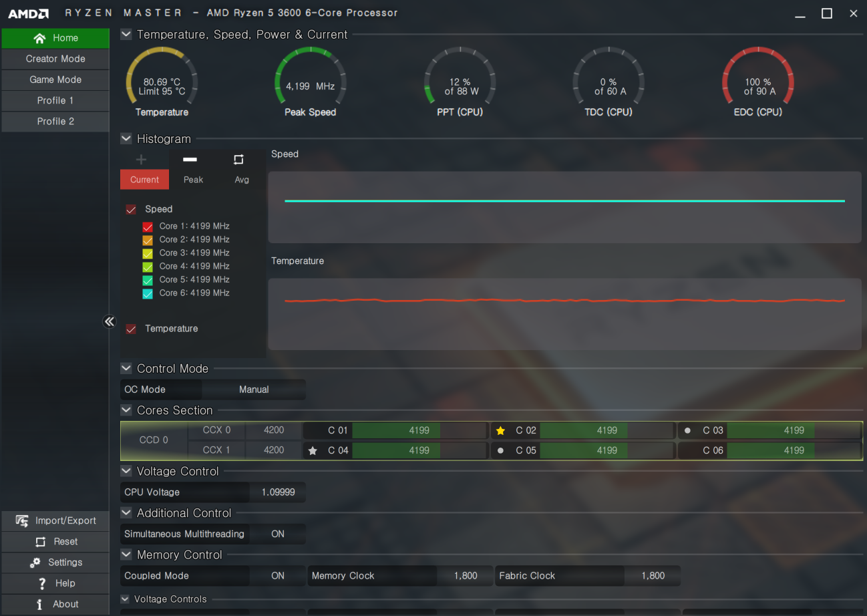The width and height of the screenshot is (867, 616).
Task: Click Memory Clock value 1,800
Action: tap(466, 576)
